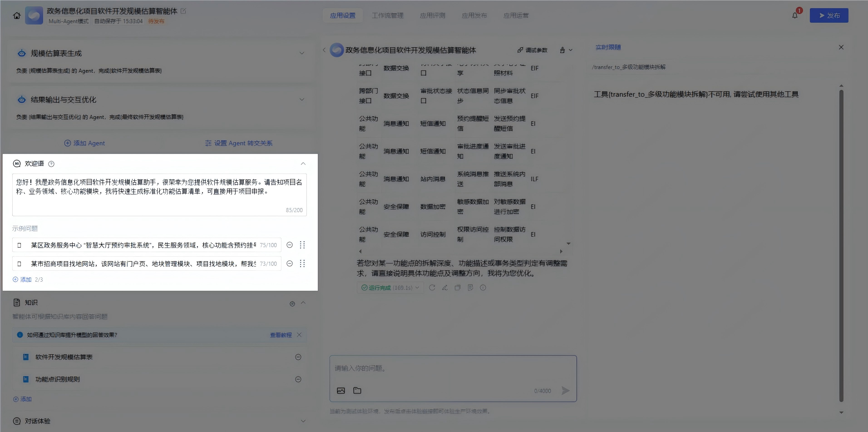Remove the 功能点识别规则 knowledge item

point(298,379)
